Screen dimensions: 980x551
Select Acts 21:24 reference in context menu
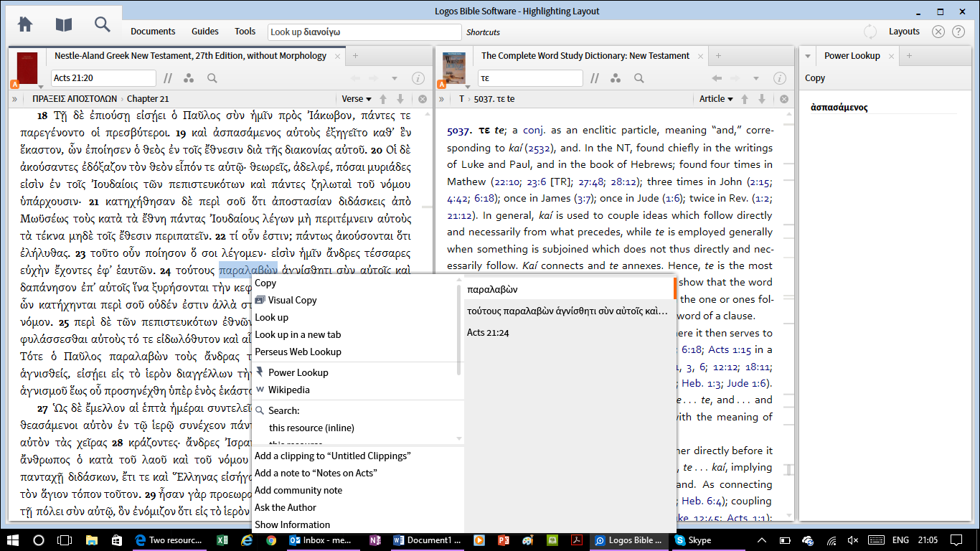pyautogui.click(x=570, y=332)
